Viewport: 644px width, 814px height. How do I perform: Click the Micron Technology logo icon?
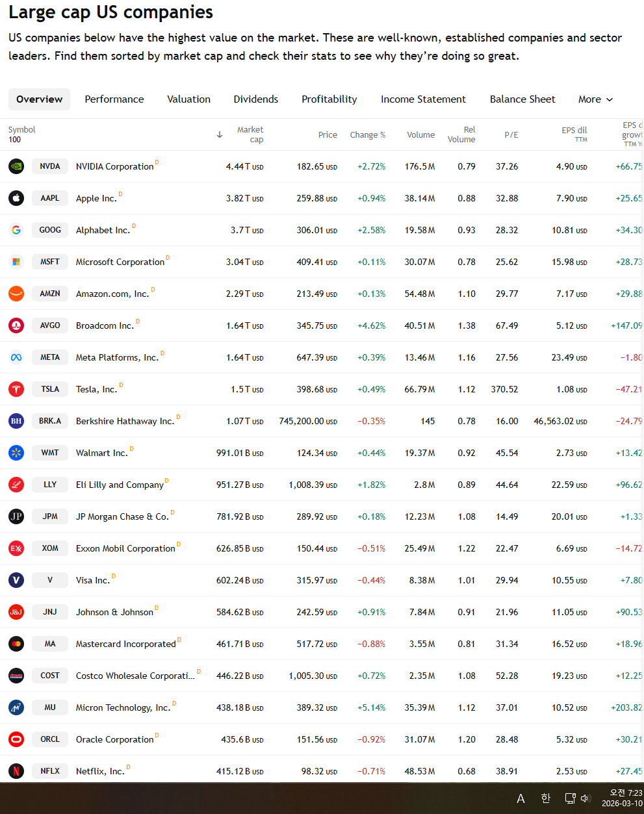16,707
